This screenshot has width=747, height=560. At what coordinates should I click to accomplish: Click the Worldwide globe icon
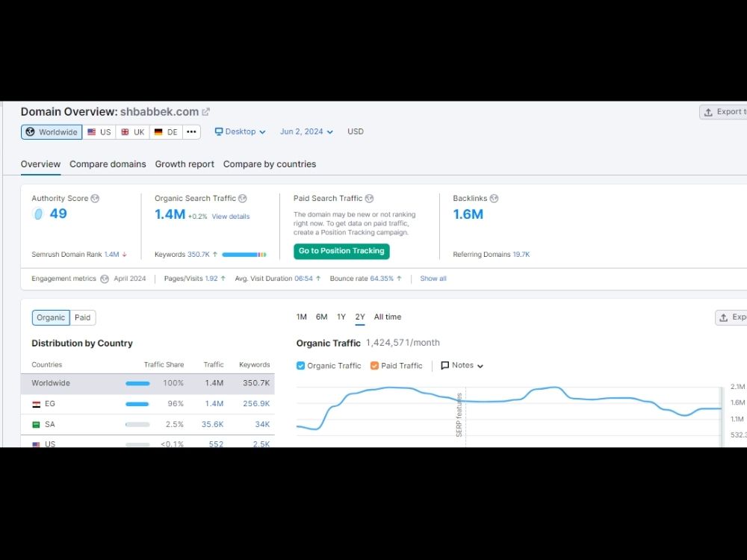tap(30, 132)
